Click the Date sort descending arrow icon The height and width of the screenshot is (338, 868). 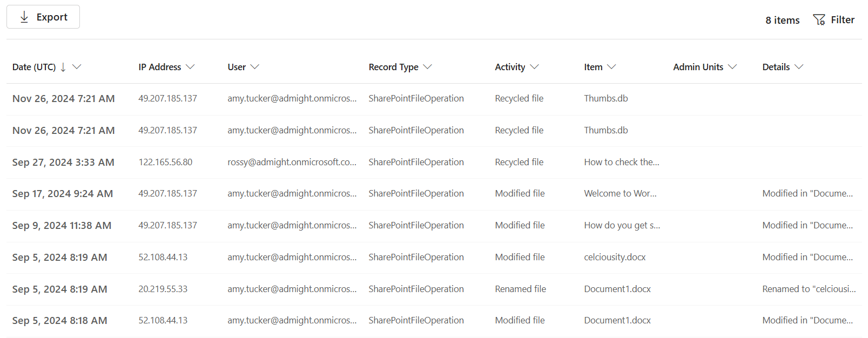63,67
